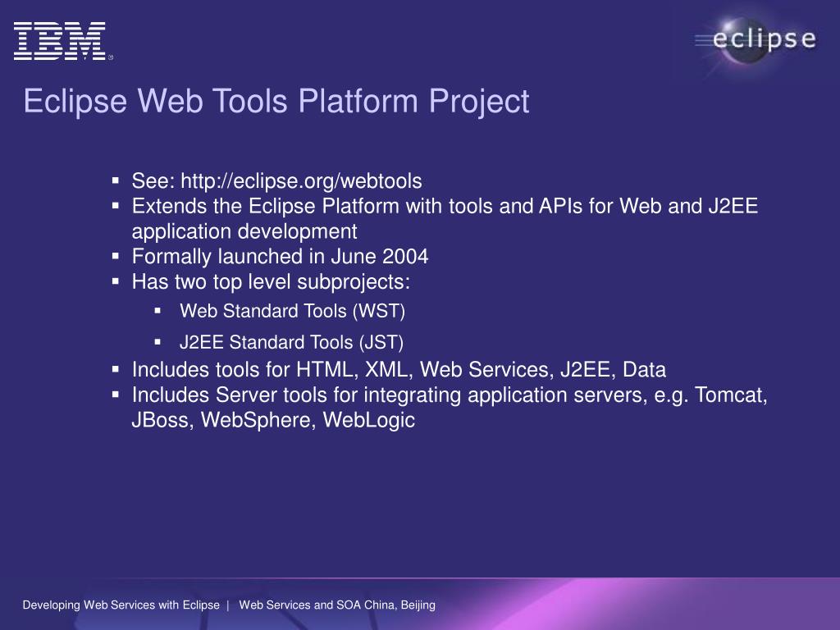Select 'J2EE Standard Tools (JST)' sub-bullet
Viewport: 840px width, 630px height.
291,342
